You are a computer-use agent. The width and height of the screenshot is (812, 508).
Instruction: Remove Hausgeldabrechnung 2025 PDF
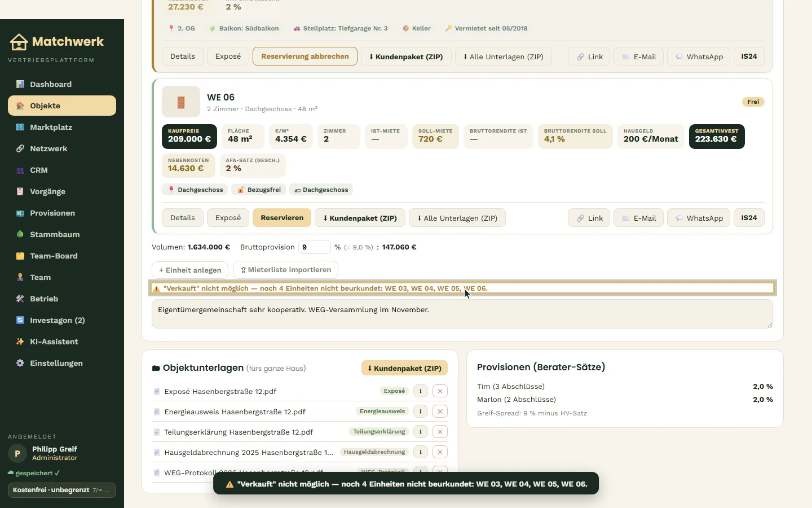(440, 452)
